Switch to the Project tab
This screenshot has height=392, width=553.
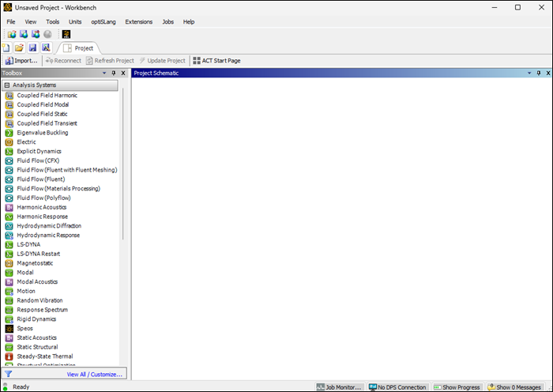[78, 48]
